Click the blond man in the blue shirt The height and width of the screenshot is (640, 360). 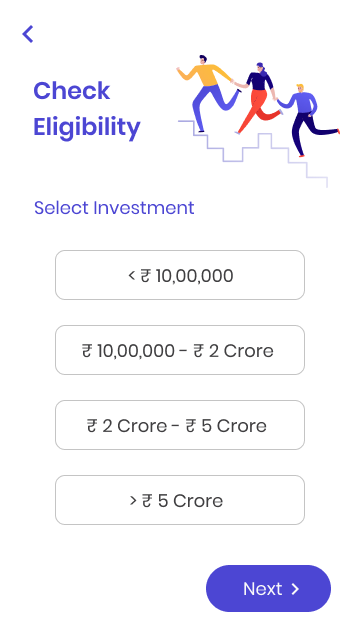(x=307, y=119)
